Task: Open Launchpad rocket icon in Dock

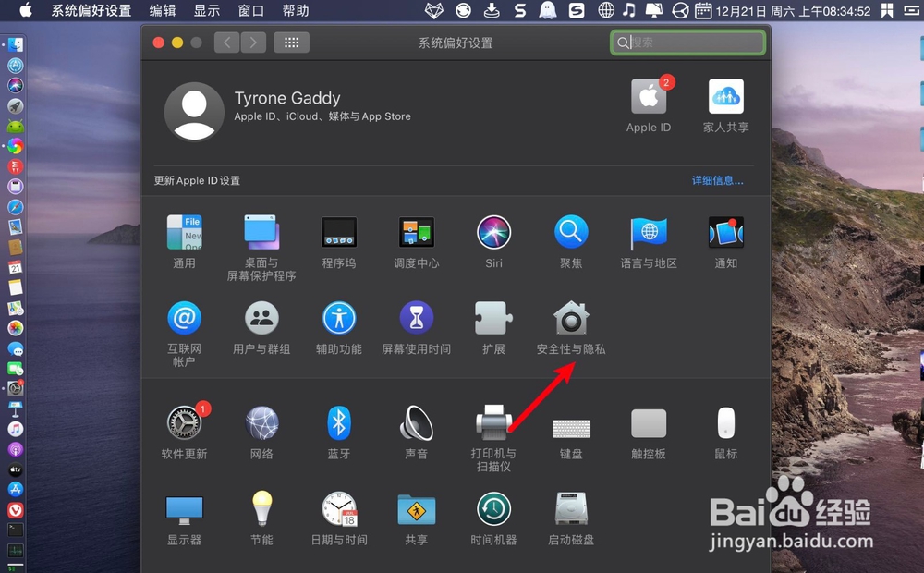Action: coord(16,105)
